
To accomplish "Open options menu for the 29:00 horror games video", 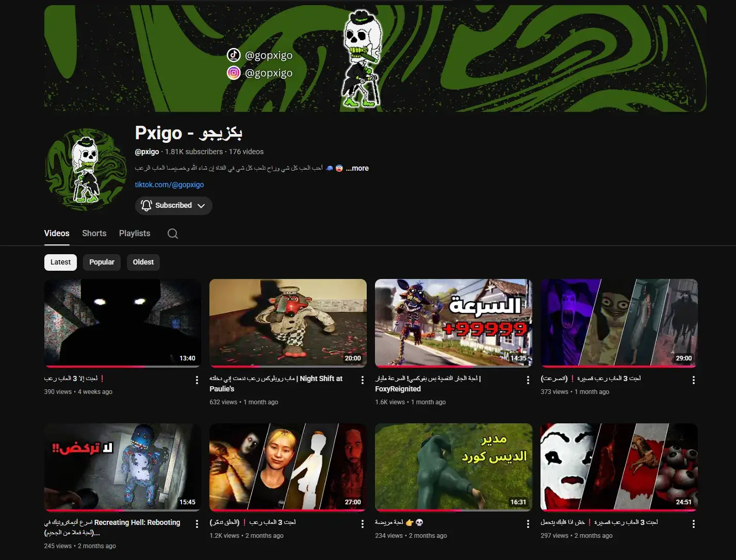I will 693,380.
